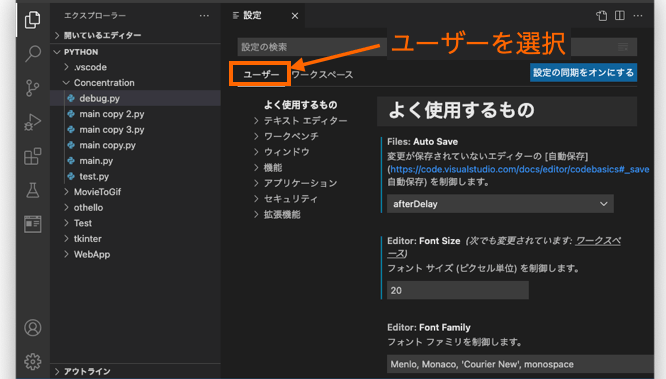This screenshot has width=666, height=379.
Task: Split the editor to the right
Action: tap(620, 16)
